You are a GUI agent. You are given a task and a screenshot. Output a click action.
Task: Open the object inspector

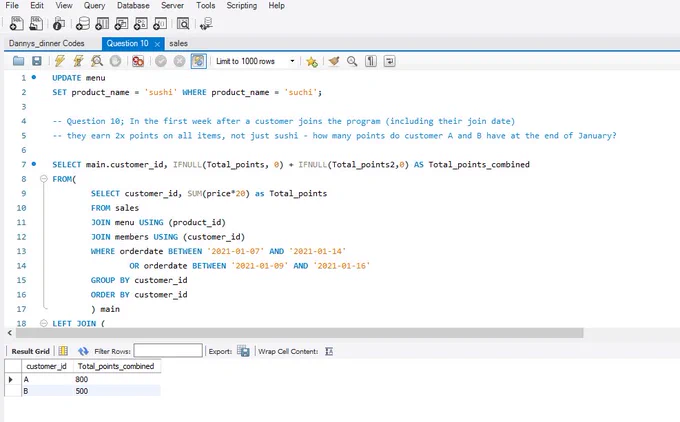pos(59,23)
